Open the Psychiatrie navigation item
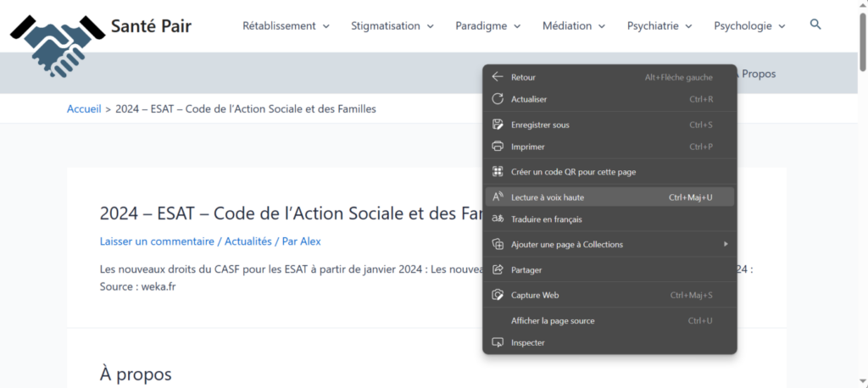 (x=653, y=25)
